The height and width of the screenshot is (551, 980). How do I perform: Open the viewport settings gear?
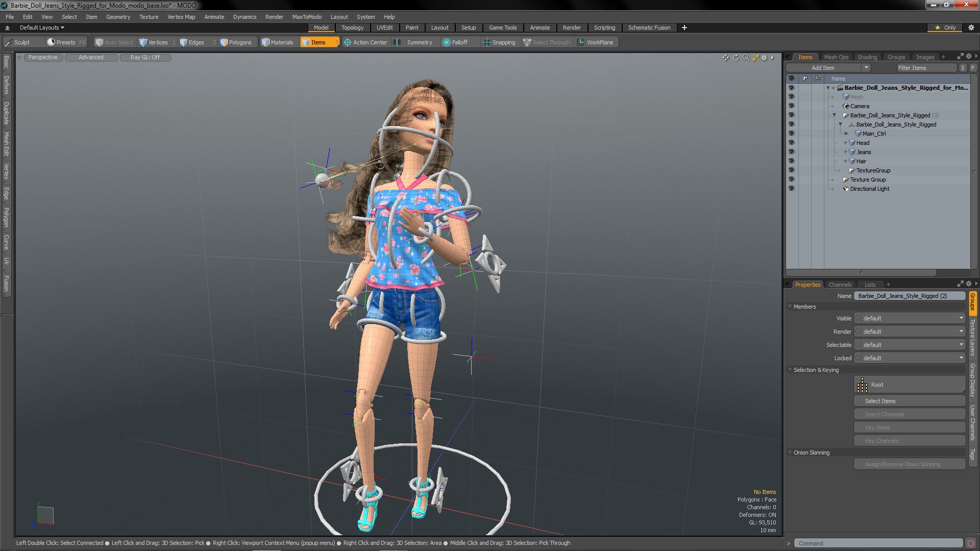[764, 58]
